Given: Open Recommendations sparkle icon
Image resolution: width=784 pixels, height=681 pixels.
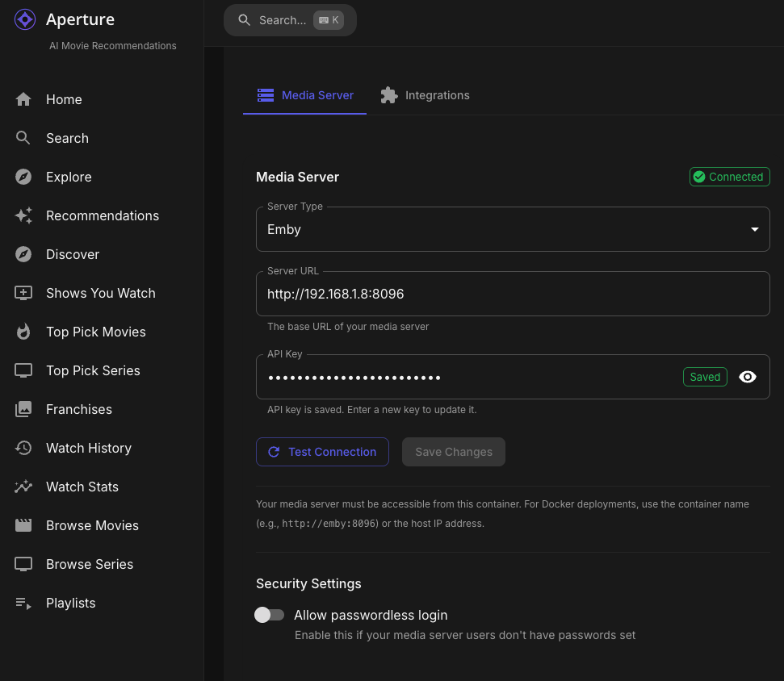Looking at the screenshot, I should 23,215.
